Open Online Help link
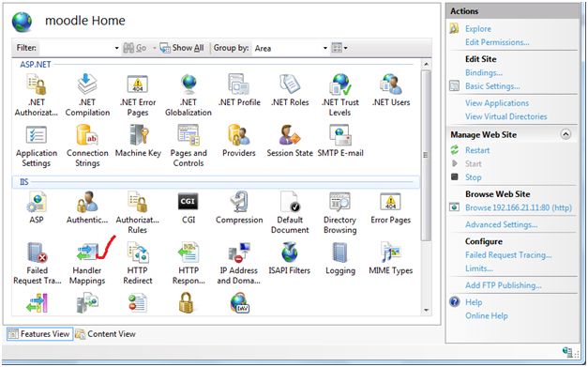 tap(487, 316)
